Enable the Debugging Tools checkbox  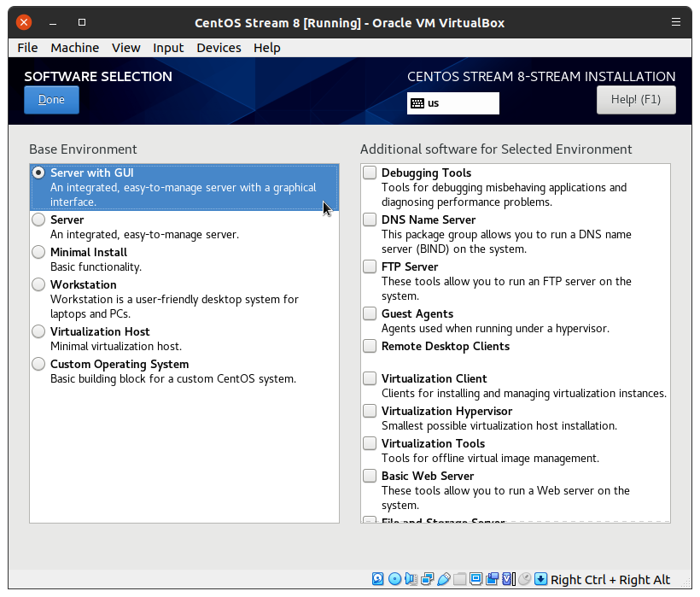[x=370, y=173]
